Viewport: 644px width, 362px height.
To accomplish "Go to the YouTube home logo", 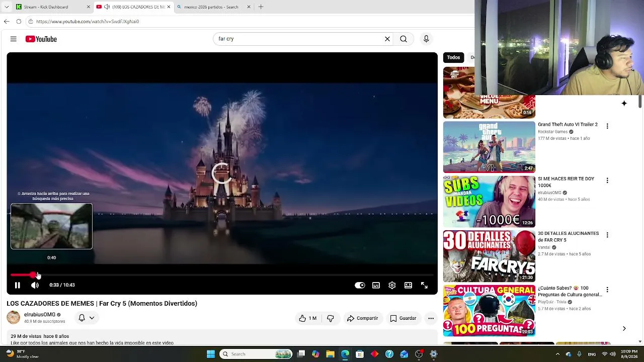I will (x=41, y=39).
